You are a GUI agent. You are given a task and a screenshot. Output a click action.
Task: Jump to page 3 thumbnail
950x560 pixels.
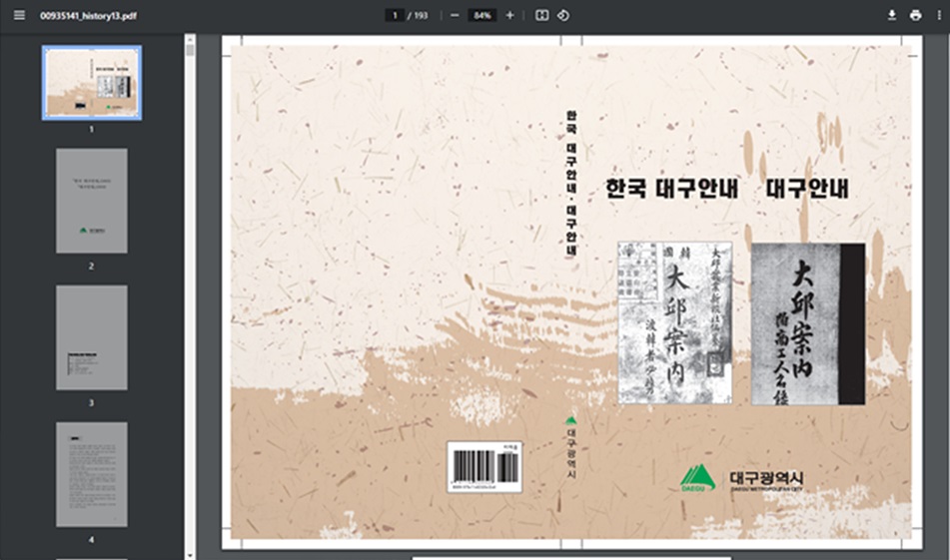click(x=91, y=338)
